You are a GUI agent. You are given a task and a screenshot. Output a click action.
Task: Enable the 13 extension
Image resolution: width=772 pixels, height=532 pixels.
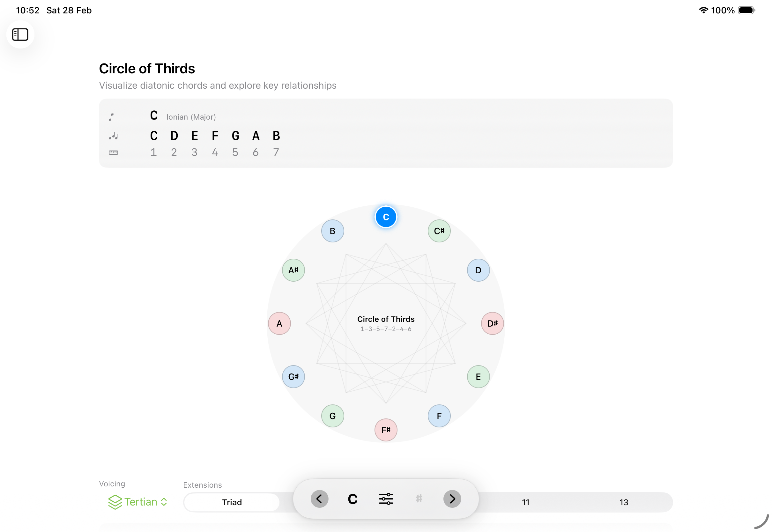[623, 502]
